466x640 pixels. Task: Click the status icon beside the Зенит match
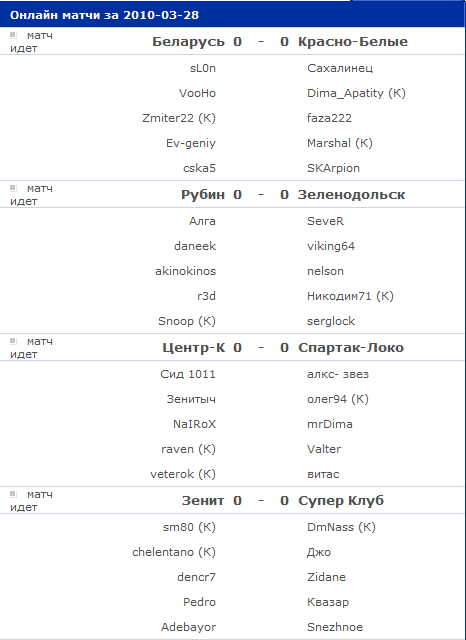point(13,494)
